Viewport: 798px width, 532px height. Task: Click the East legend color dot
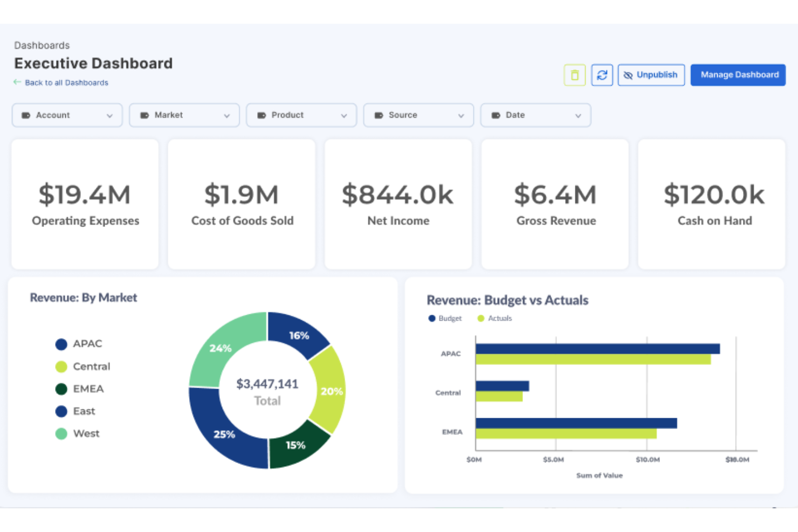pos(61,411)
